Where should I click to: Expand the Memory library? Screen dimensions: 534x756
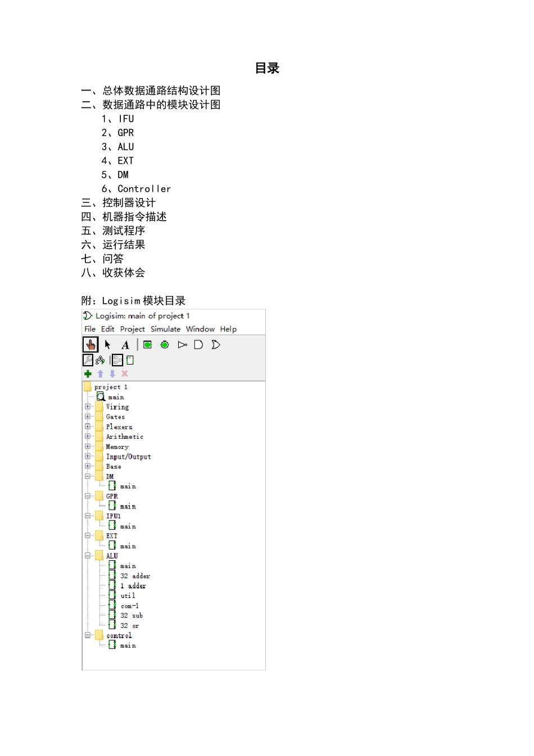pyautogui.click(x=88, y=447)
